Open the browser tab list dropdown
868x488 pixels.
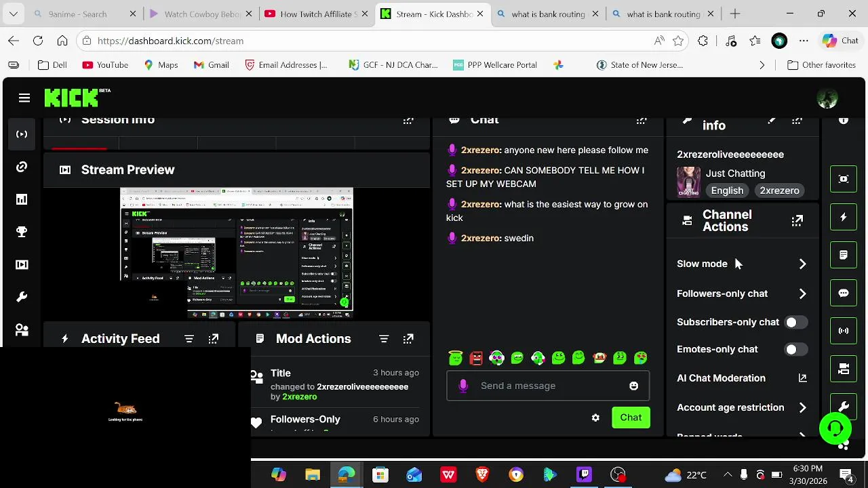pyautogui.click(x=14, y=14)
